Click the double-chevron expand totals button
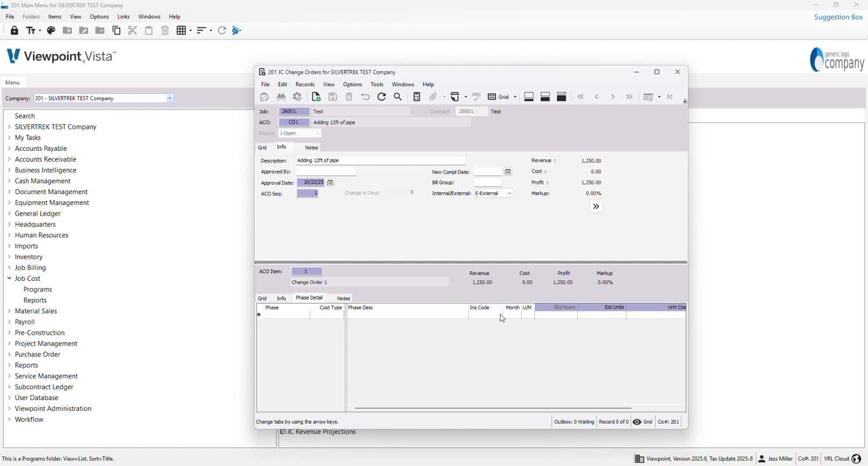 tap(596, 207)
